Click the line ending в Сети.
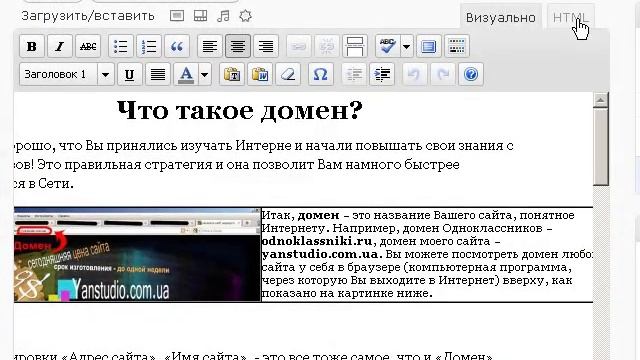This screenshot has height=360, width=640. (43, 184)
